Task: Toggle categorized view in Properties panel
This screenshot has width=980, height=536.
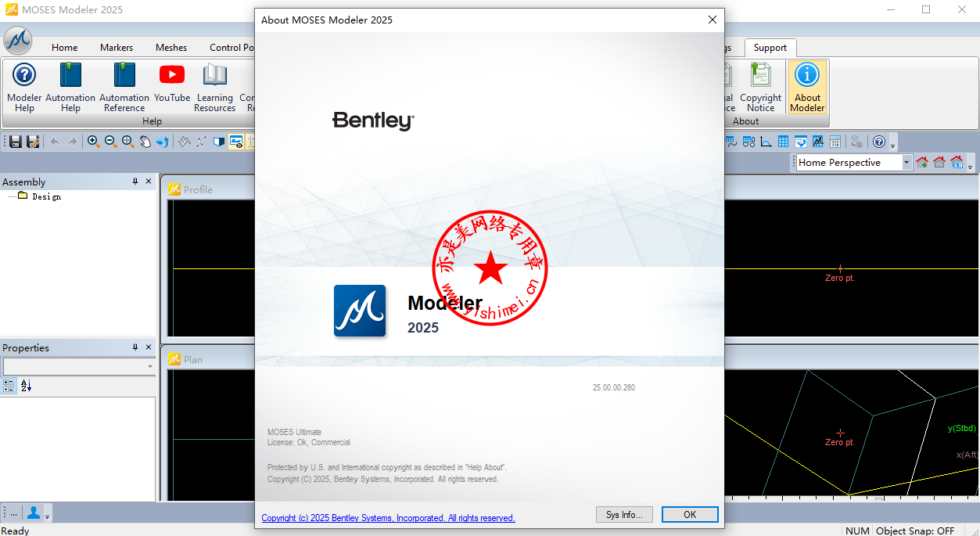Action: point(9,386)
